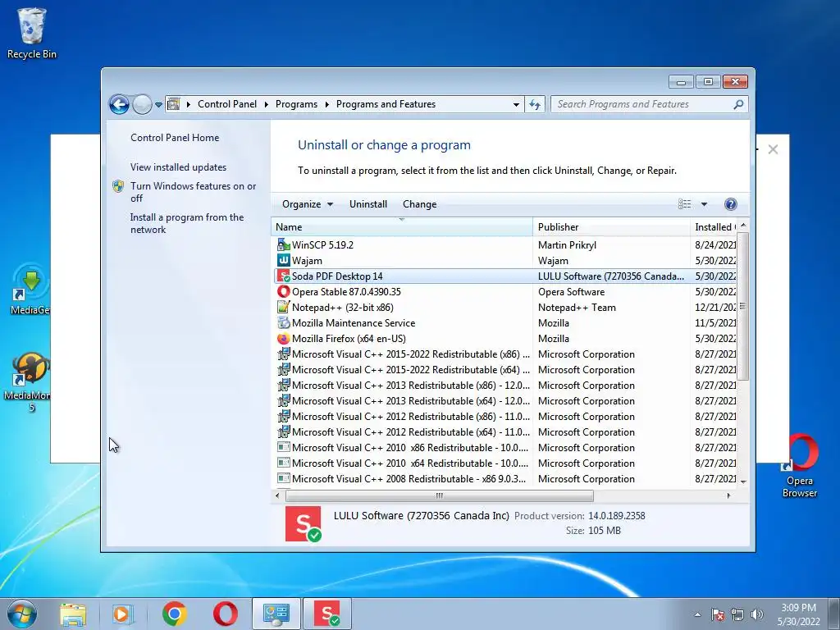
Task: Click the Programs and Features breadcrumb
Action: click(x=386, y=104)
